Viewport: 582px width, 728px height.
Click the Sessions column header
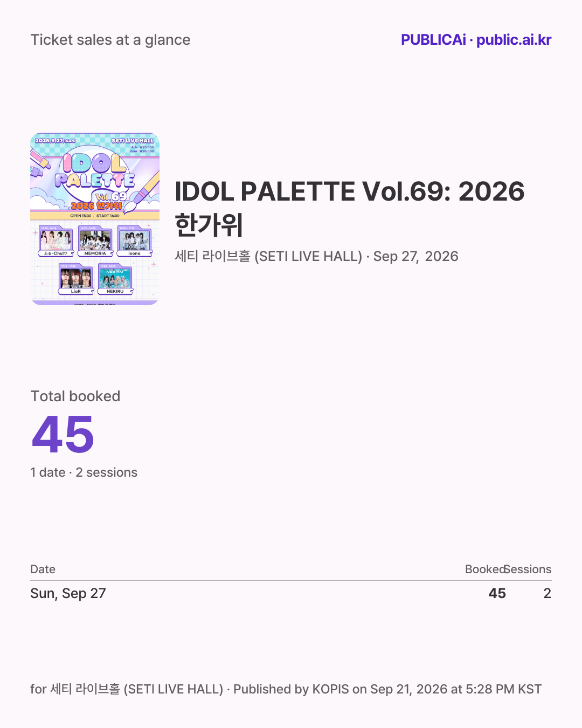point(528,569)
